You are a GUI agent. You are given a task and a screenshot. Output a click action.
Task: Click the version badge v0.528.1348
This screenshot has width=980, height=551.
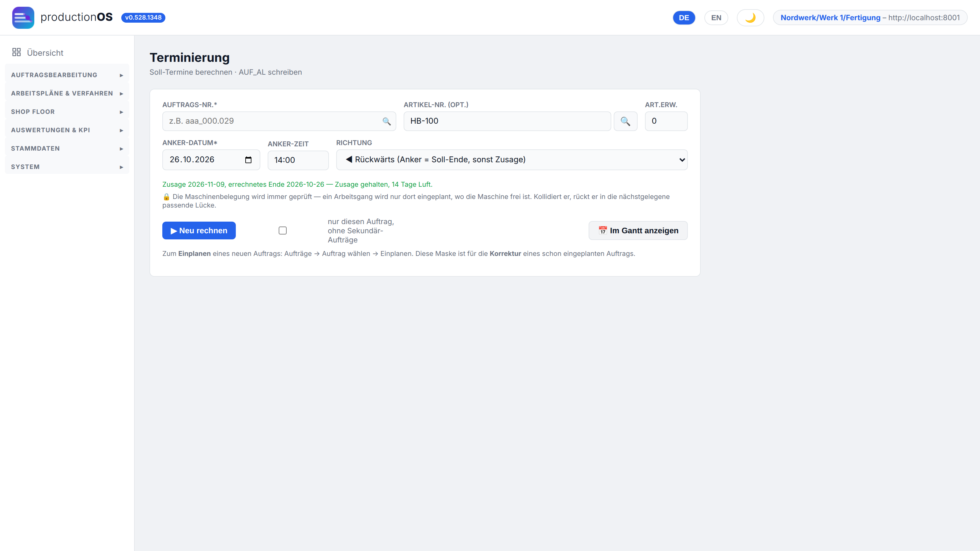click(x=143, y=17)
